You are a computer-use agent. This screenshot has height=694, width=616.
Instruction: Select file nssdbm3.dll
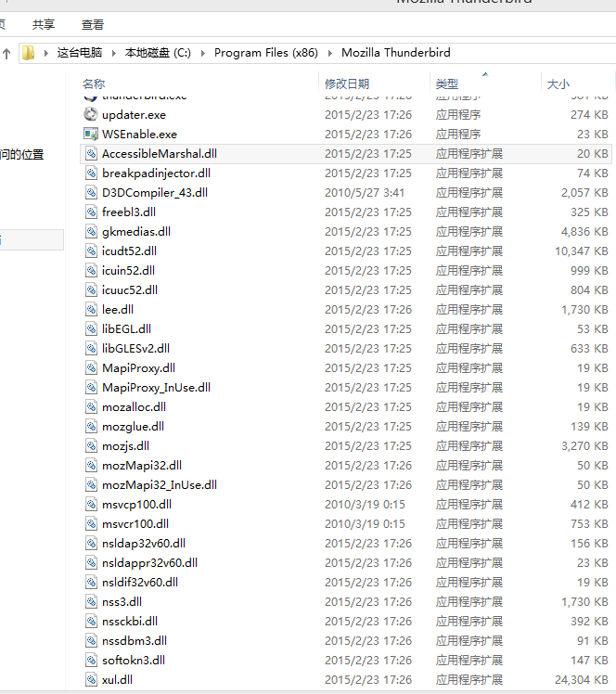pyautogui.click(x=135, y=640)
